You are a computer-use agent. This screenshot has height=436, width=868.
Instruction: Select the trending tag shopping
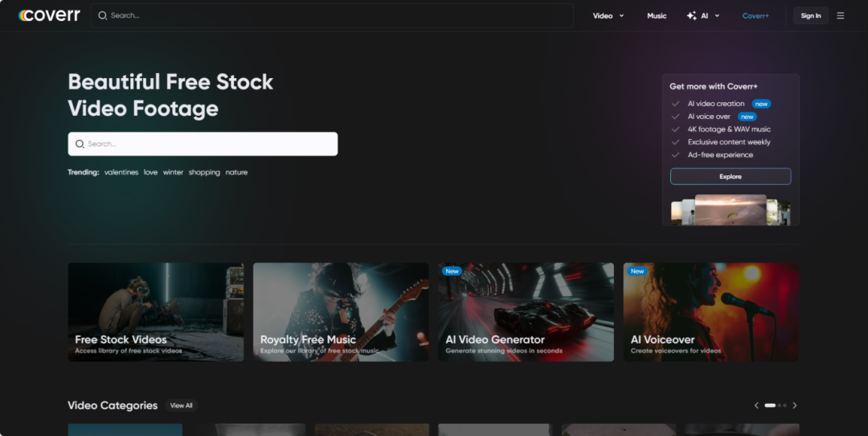204,172
